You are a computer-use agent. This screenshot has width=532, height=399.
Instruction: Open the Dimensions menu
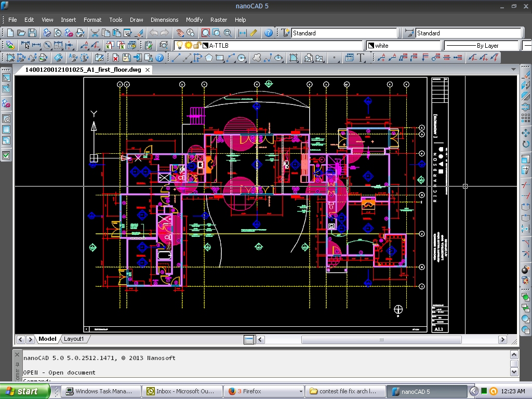pyautogui.click(x=164, y=20)
